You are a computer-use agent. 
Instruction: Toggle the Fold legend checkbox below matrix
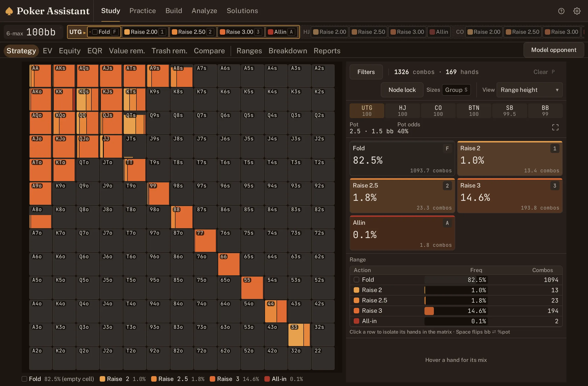24,379
